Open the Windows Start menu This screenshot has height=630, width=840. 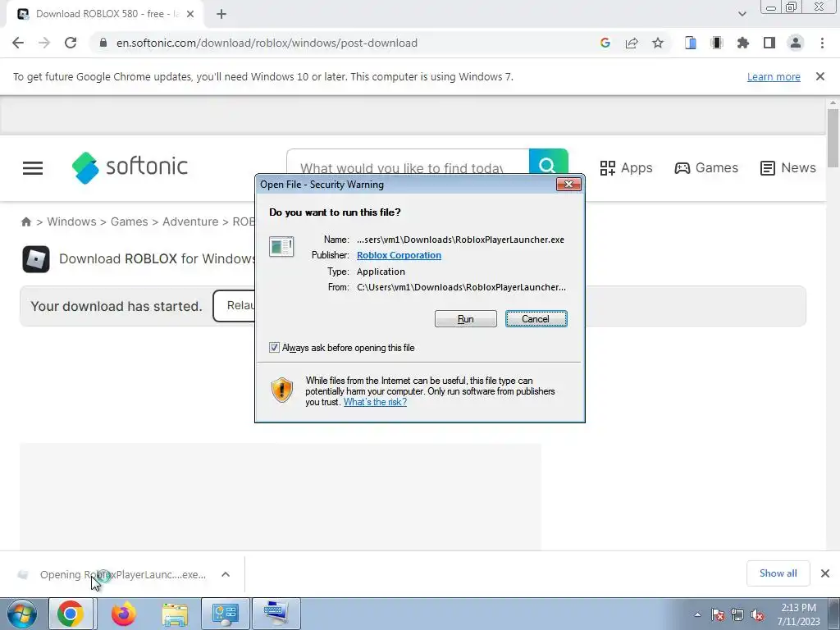point(21,614)
